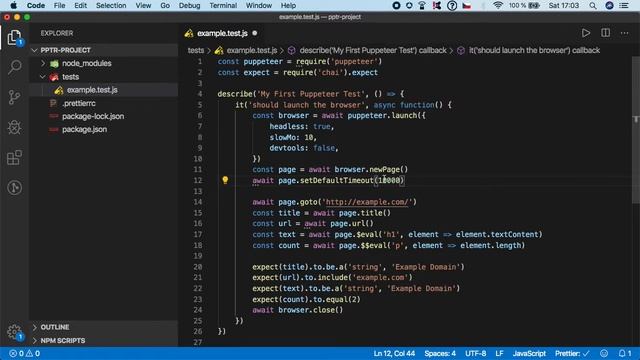Click the tests breadcrumb segment
This screenshot has width=640, height=360.
196,50
